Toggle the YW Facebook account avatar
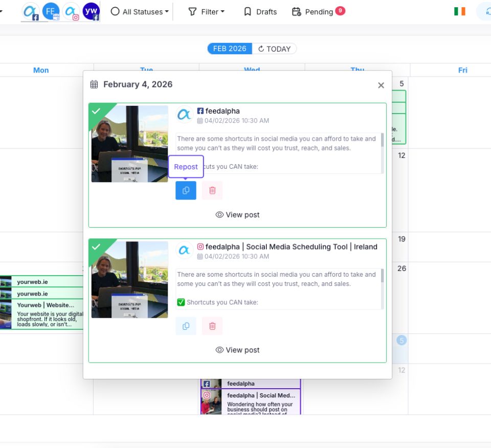 point(91,12)
